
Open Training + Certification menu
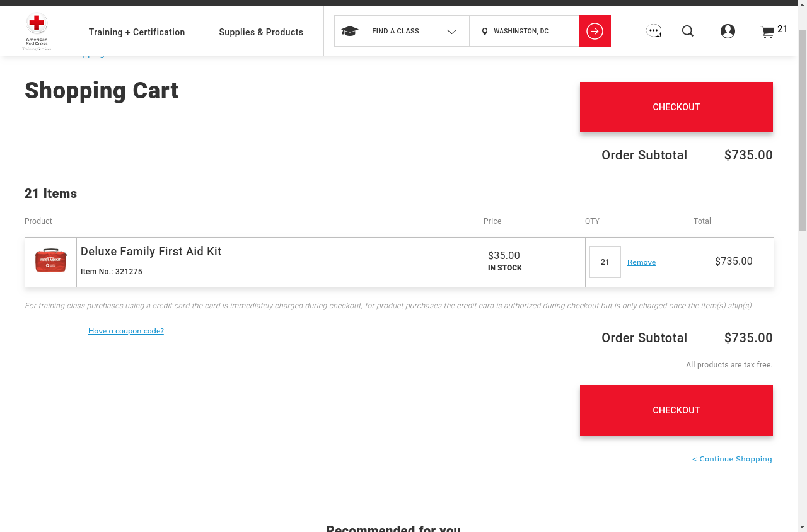[137, 32]
